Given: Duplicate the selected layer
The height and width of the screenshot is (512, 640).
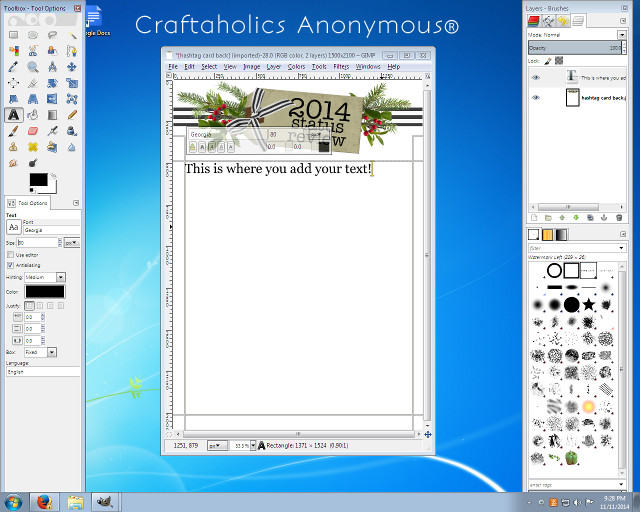Looking at the screenshot, I should tap(590, 218).
